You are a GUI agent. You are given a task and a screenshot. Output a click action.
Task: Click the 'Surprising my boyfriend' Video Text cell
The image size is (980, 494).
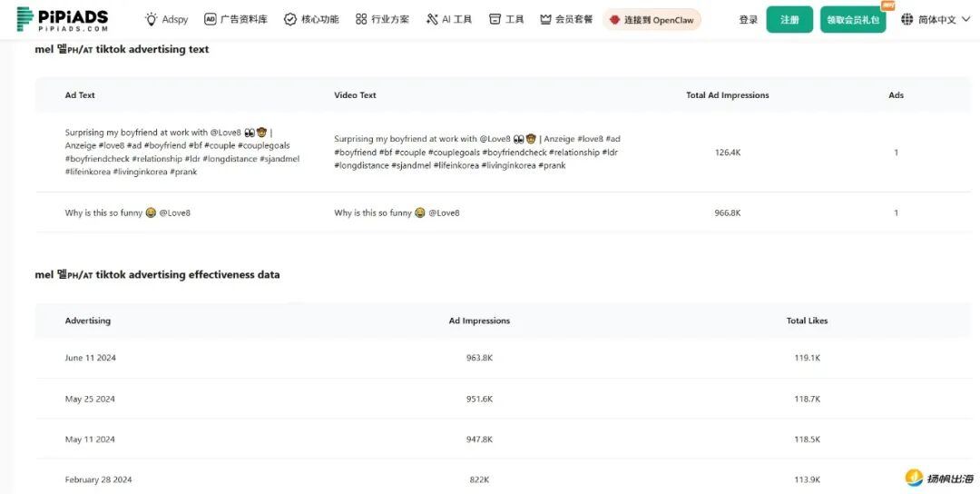pyautogui.click(x=477, y=152)
